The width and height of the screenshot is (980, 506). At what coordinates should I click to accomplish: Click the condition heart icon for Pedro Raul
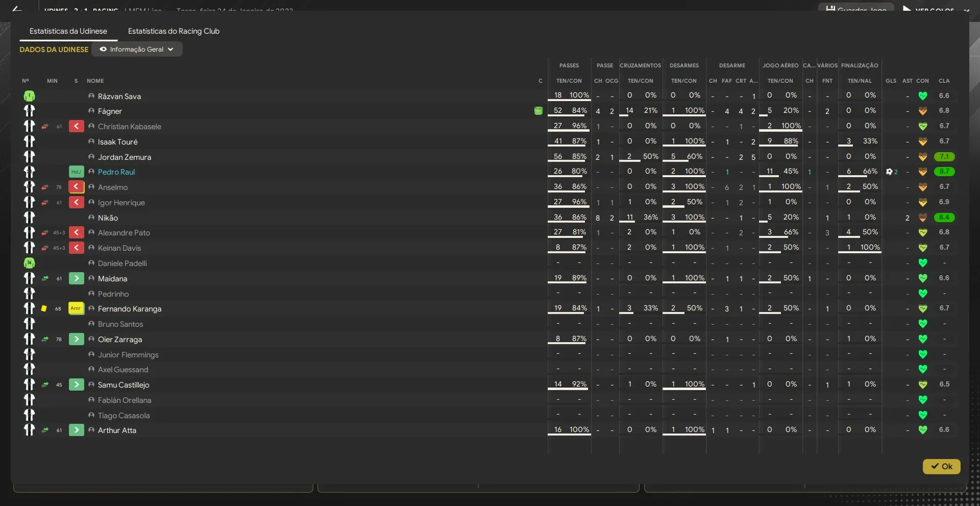coord(922,172)
